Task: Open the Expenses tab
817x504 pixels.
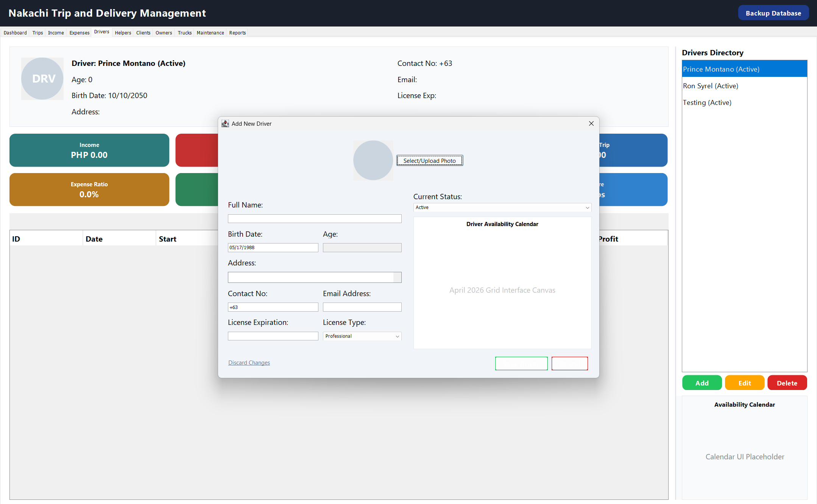Action: (x=80, y=33)
